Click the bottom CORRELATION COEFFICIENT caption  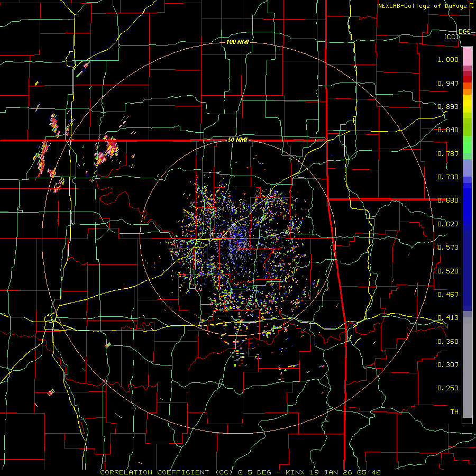pyautogui.click(x=240, y=472)
